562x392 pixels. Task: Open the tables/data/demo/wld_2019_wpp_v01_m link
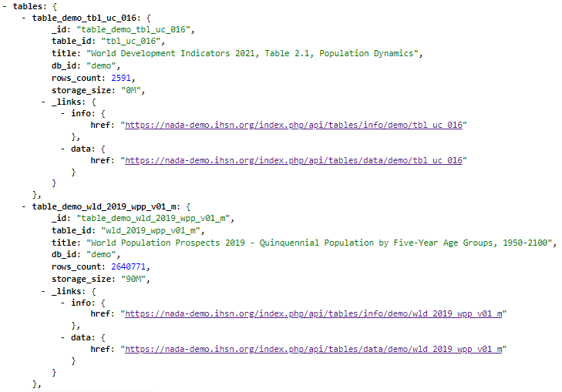313,349
